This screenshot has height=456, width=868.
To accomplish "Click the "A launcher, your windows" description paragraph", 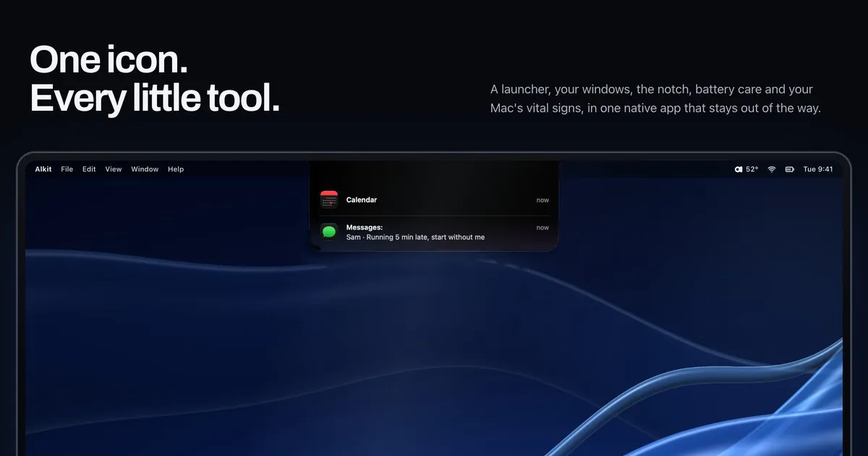I will (655, 99).
